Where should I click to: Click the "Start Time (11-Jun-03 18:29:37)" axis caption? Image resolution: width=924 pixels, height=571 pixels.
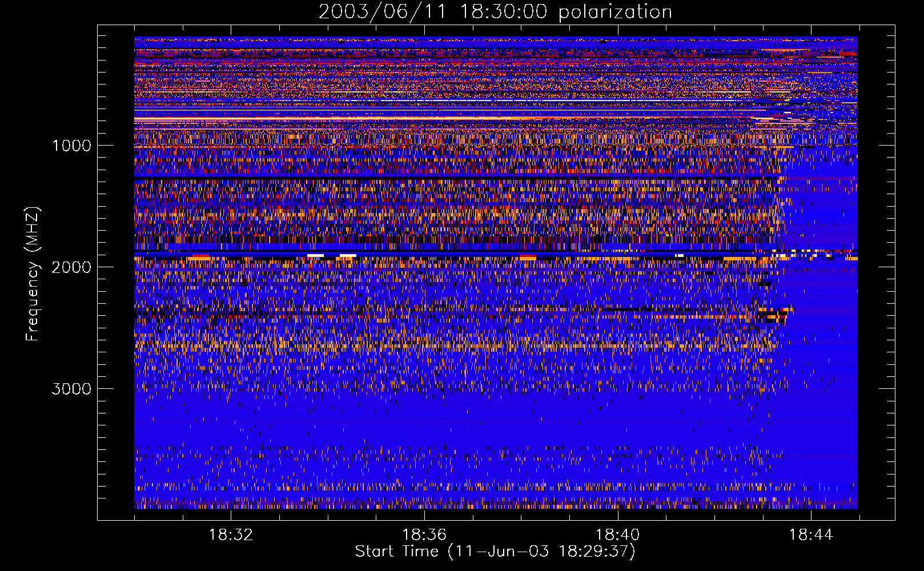coord(495,552)
